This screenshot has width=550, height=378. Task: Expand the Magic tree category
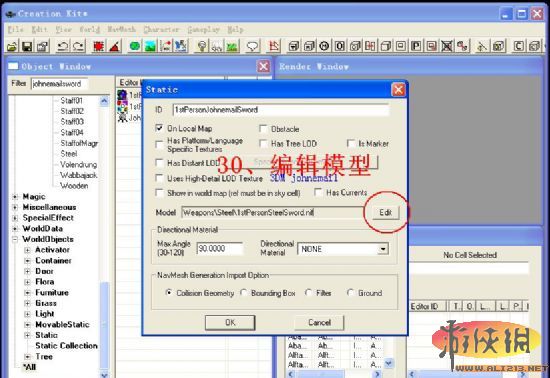(x=15, y=197)
